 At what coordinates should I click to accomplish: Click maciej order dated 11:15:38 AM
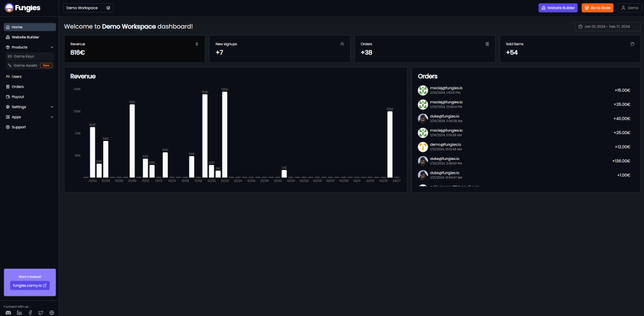(x=524, y=133)
